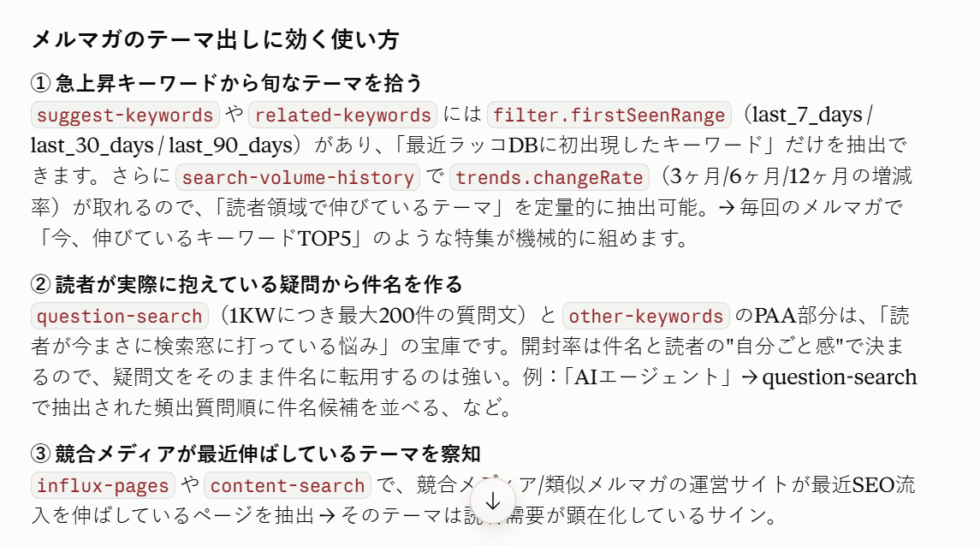This screenshot has height=546, width=980.
Task: Click heading ② 読者が実際に抱えている疑問から件名を作る
Action: point(246,284)
